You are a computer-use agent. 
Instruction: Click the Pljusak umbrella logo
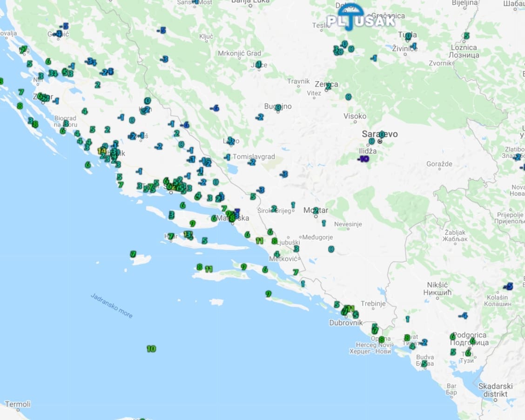(361, 18)
